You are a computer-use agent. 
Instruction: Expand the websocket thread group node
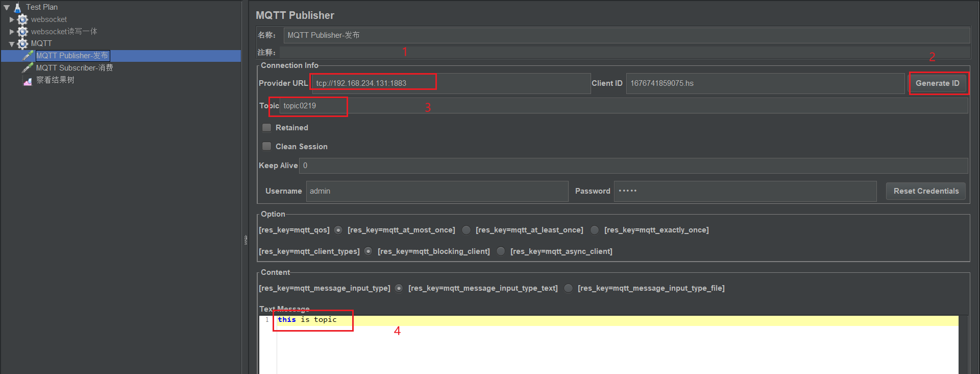point(12,19)
